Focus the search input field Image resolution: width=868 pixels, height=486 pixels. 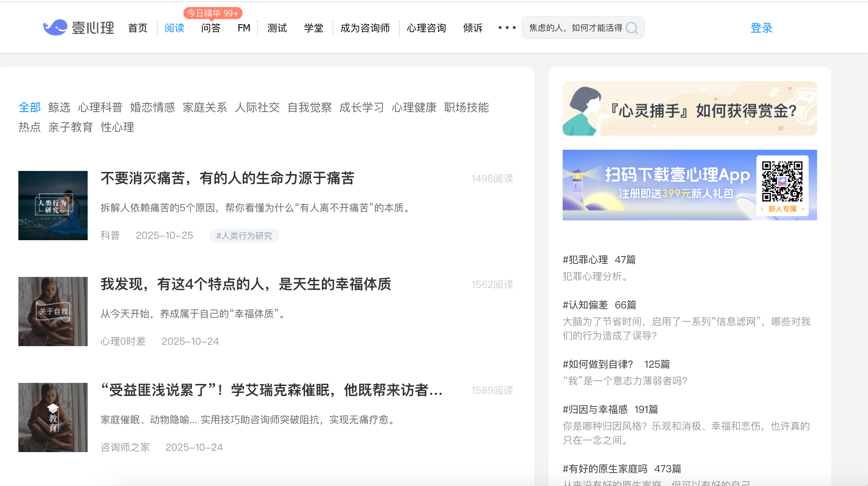click(x=575, y=28)
